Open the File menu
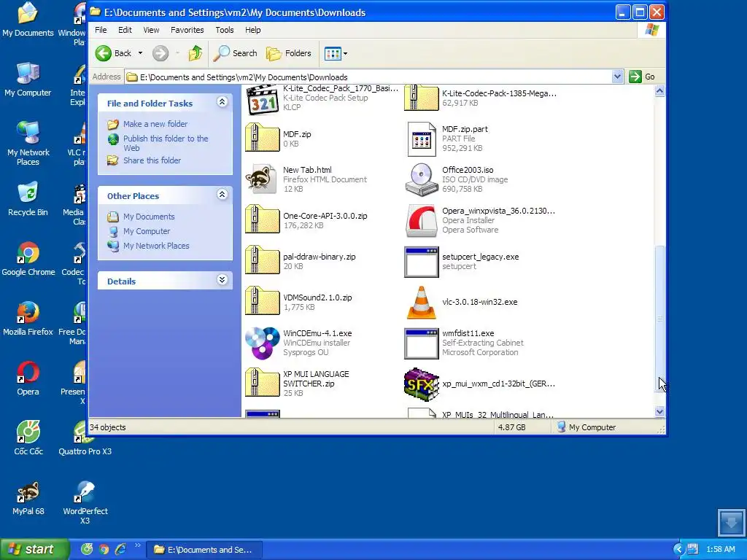The image size is (747, 560). pos(101,30)
